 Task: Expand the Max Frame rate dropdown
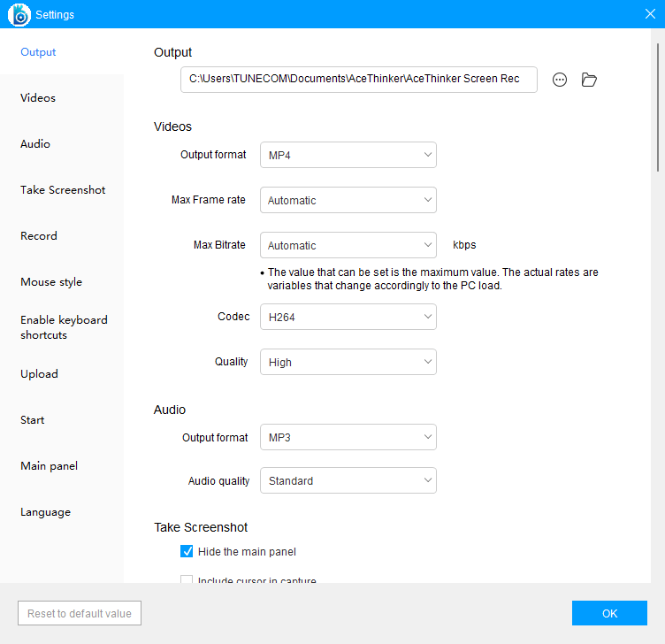pyautogui.click(x=348, y=200)
